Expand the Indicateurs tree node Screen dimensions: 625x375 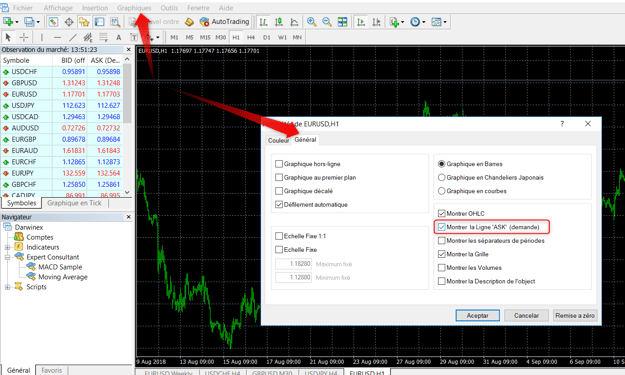click(7, 247)
